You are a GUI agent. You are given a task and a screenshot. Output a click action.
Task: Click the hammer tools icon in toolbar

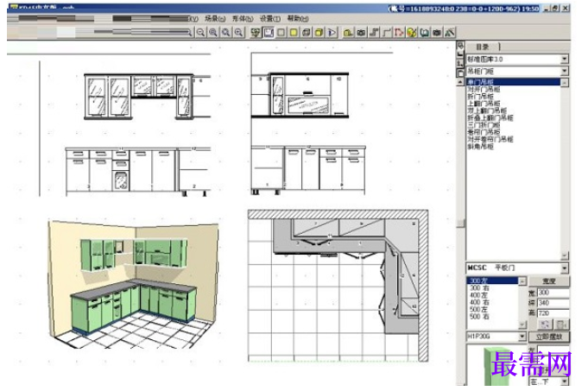point(450,33)
